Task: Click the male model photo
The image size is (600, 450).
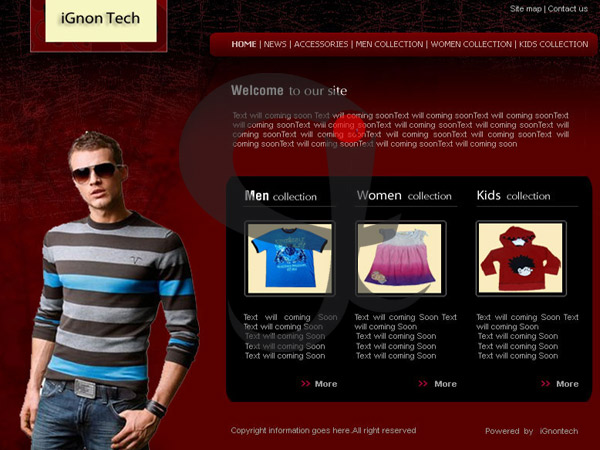Action: pyautogui.click(x=109, y=291)
